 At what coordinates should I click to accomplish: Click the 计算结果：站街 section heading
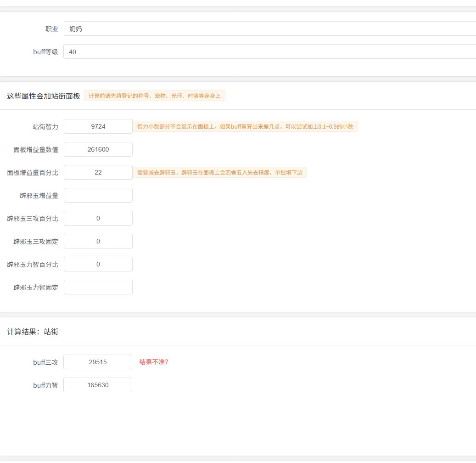(33, 332)
